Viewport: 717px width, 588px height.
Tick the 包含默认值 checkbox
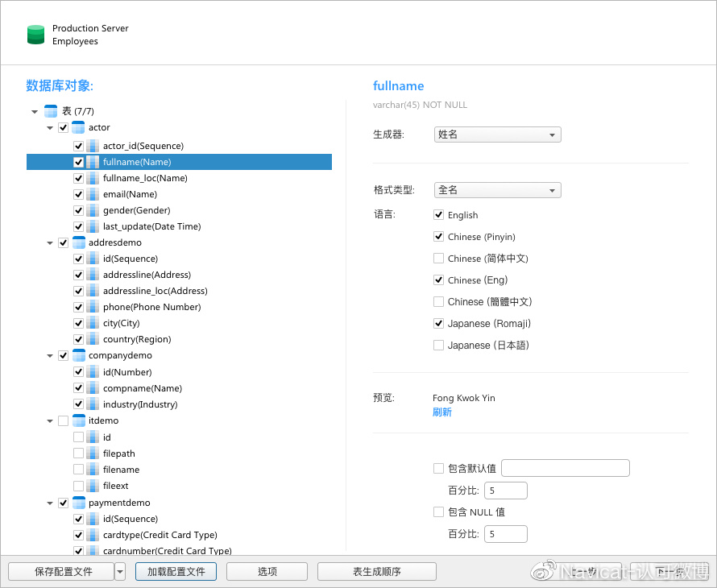438,468
